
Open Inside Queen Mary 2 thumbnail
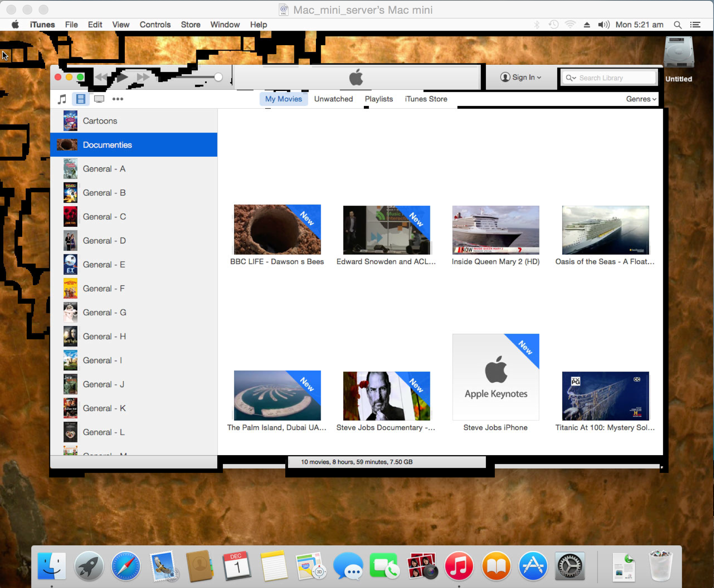tap(496, 230)
